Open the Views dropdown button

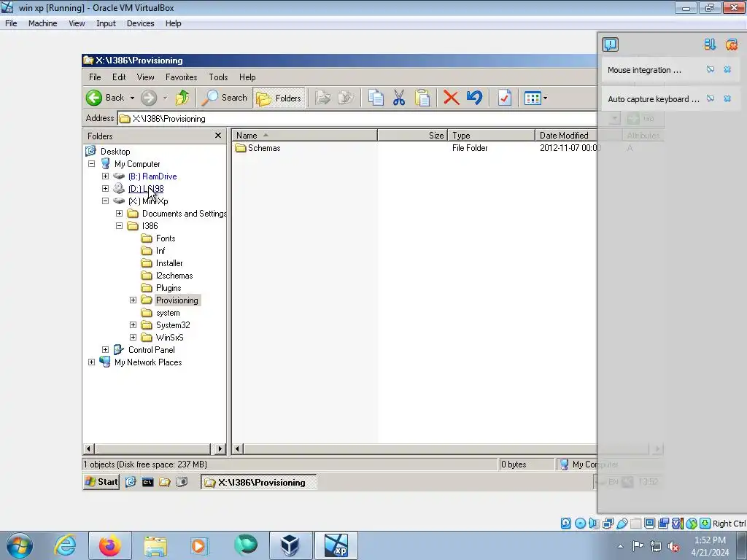click(x=535, y=98)
